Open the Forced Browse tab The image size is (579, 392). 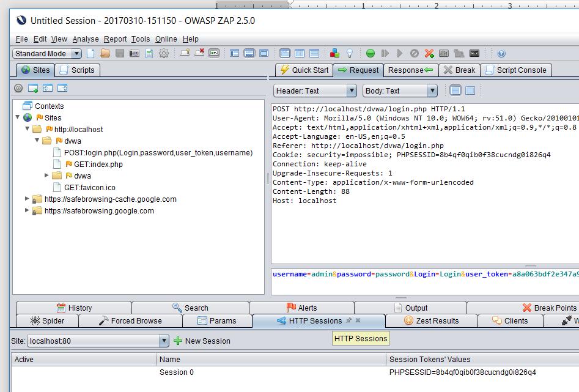(130, 320)
